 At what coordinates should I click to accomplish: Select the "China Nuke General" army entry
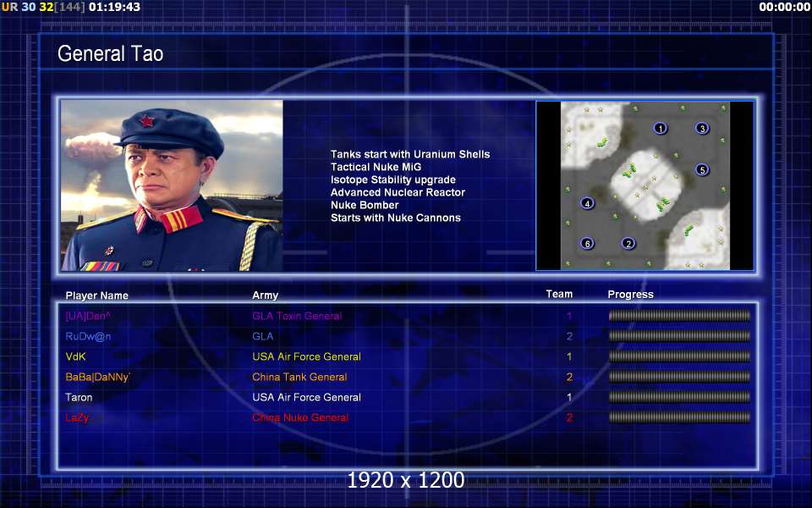pyautogui.click(x=300, y=417)
